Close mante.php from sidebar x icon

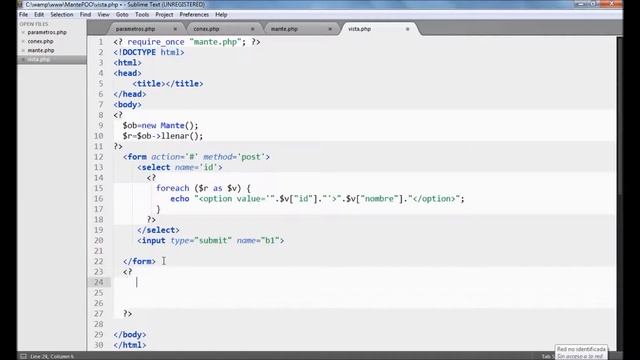(23, 51)
